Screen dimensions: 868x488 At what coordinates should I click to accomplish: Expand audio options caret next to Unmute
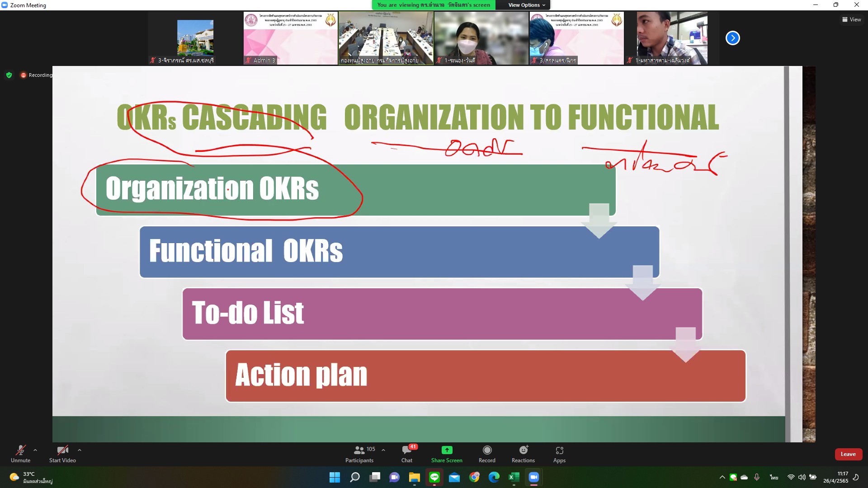coord(35,450)
